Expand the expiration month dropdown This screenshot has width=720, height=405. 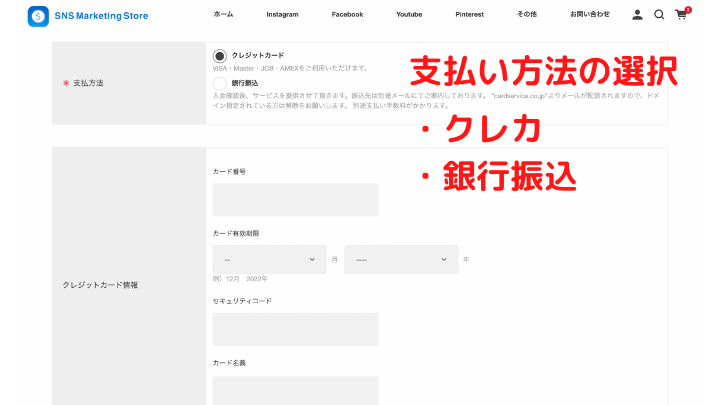(x=270, y=259)
